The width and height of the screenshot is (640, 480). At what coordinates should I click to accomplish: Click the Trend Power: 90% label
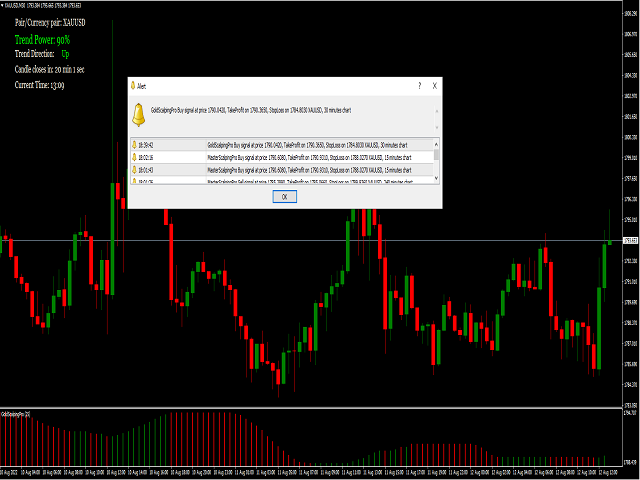pos(42,38)
